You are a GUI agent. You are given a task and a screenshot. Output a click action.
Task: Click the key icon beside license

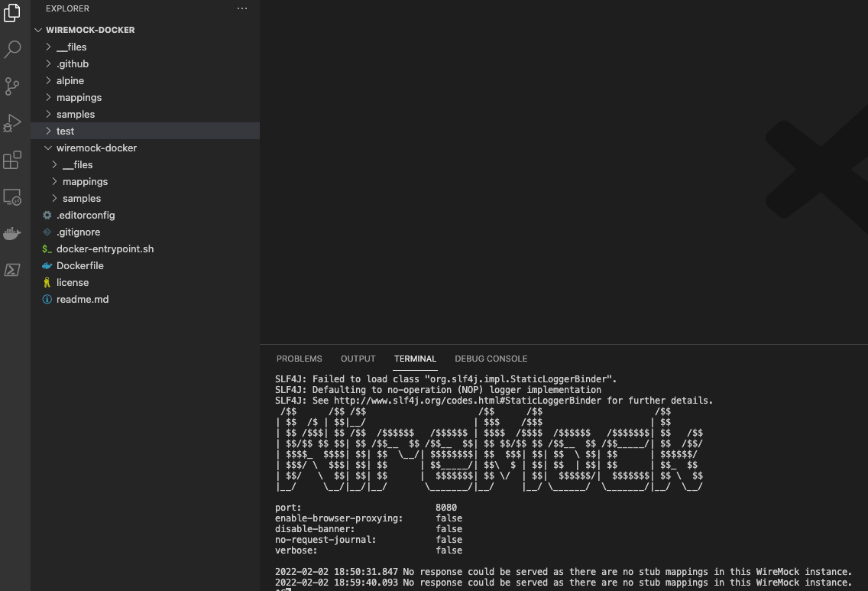(x=47, y=282)
